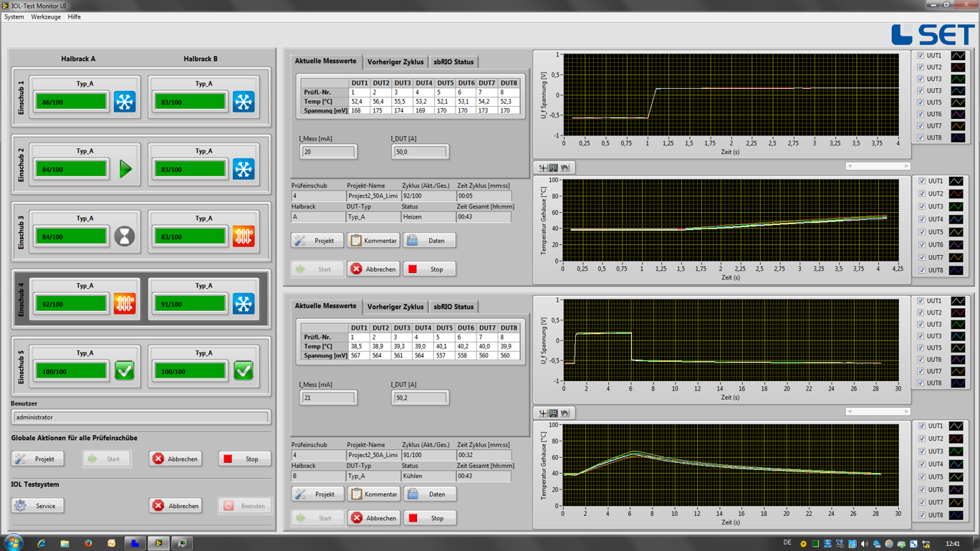Click the global Stop button for all Prüfeinschübe
The height and width of the screenshot is (551, 980).
pos(244,459)
